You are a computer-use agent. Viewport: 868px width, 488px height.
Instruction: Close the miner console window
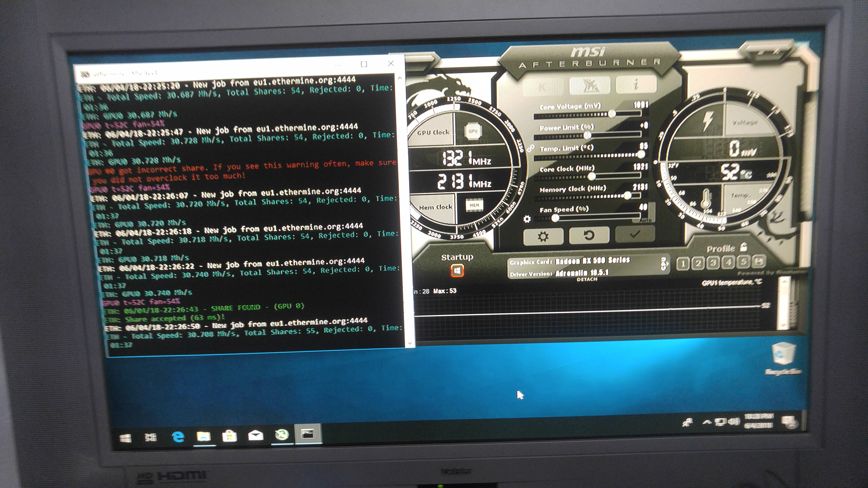pos(391,63)
